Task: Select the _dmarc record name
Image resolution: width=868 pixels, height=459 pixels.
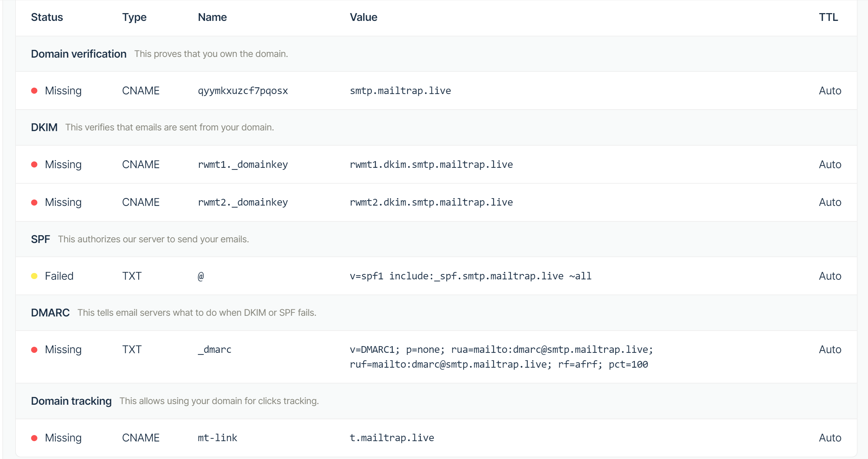Action: point(215,350)
